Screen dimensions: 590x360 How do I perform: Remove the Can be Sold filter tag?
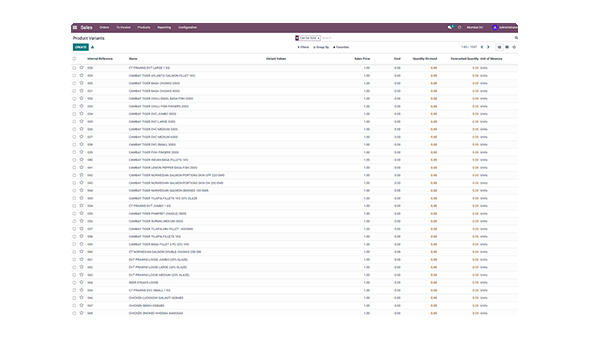(x=318, y=38)
